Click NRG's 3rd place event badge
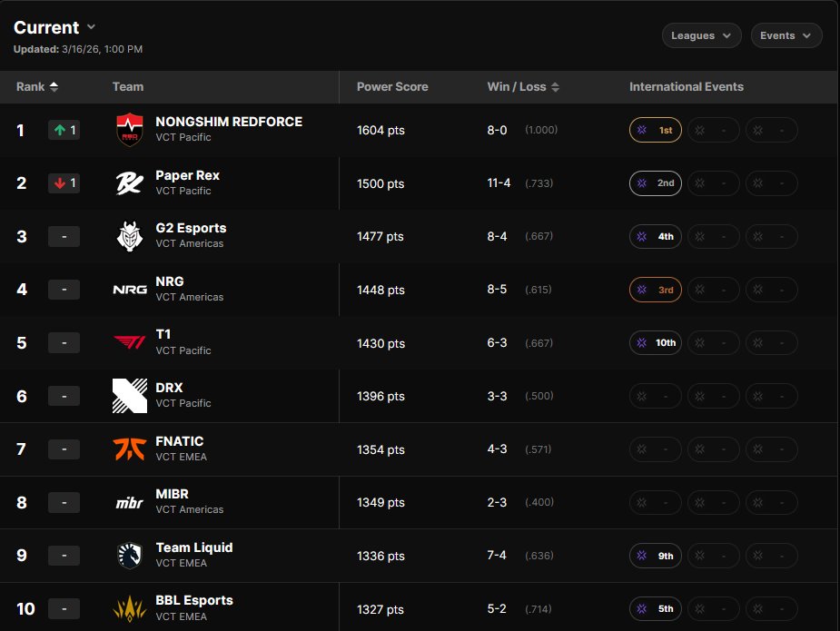 click(x=655, y=290)
